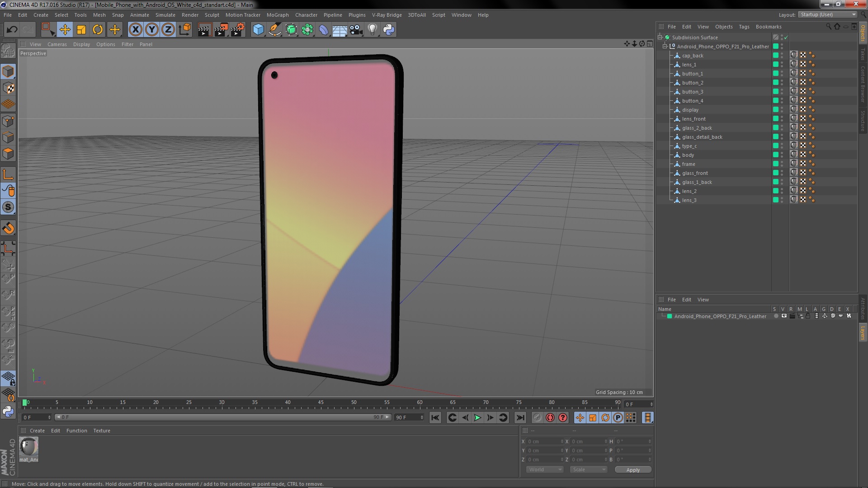This screenshot has width=868, height=488.
Task: Click the Apply button
Action: (x=633, y=469)
